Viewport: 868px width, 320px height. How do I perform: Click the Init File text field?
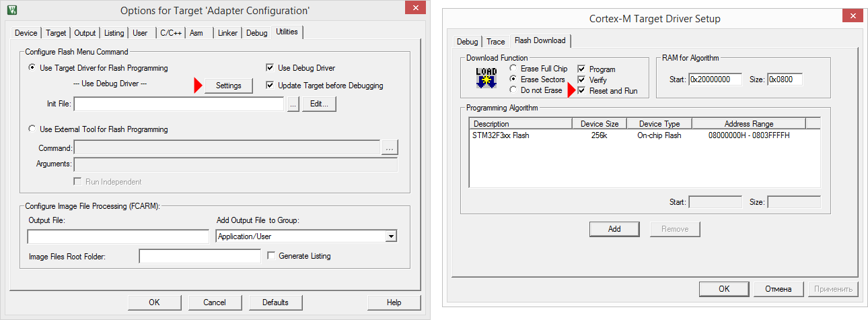click(x=178, y=104)
